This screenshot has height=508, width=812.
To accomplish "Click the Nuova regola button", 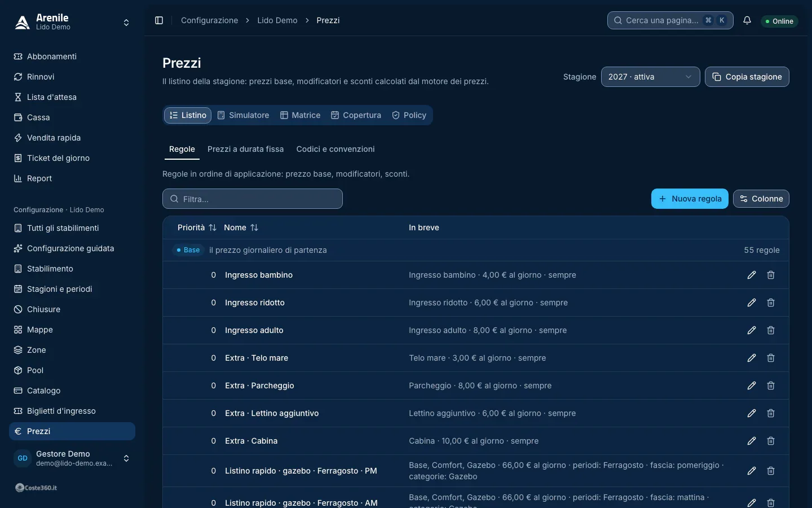I will coord(690,199).
